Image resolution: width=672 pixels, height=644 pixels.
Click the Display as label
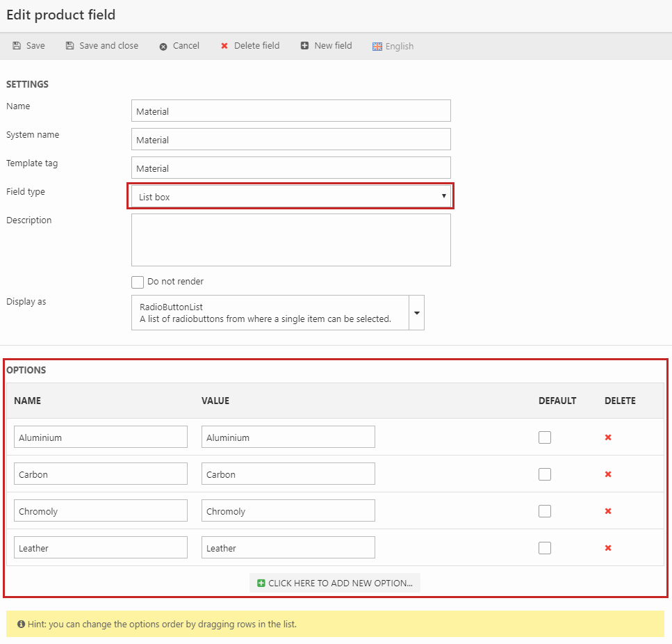[x=26, y=302]
